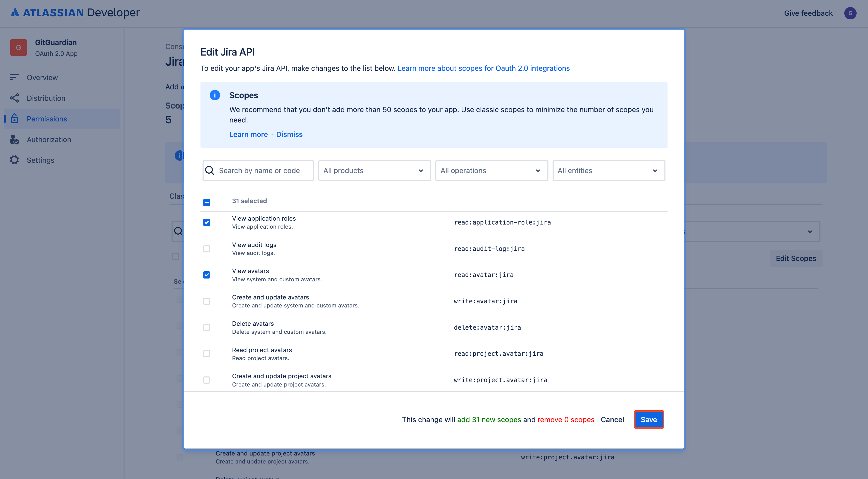Click the read:avatar:jira scope code
The height and width of the screenshot is (479, 868).
coord(484,275)
